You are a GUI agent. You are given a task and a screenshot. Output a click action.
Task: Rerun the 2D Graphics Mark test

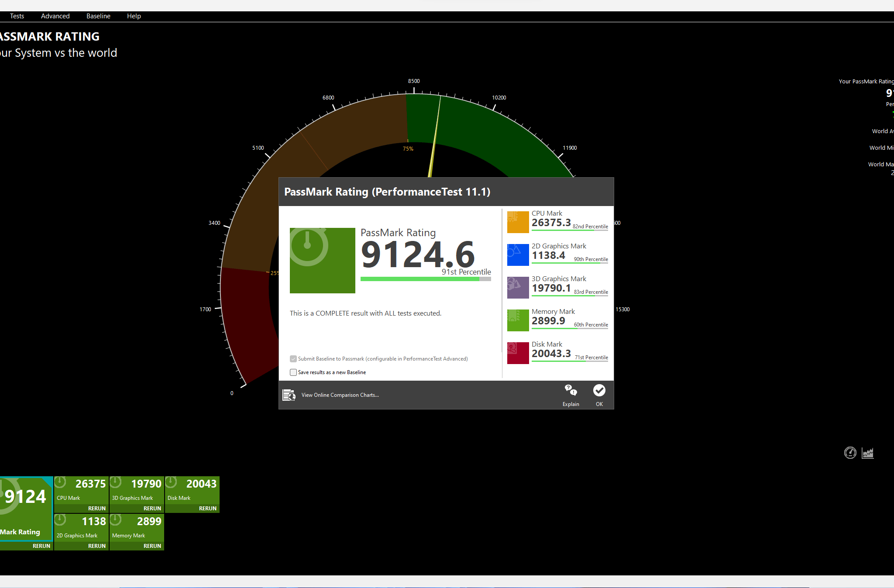[97, 546]
